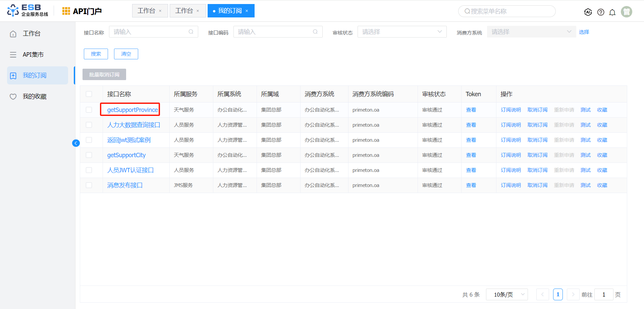The width and height of the screenshot is (644, 309).
Task: Click the user avatar icon
Action: point(626,12)
